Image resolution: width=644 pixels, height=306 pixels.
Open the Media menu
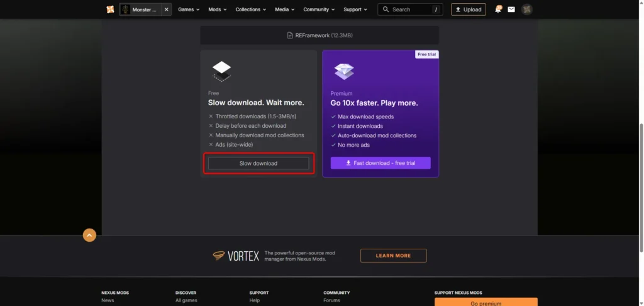click(x=285, y=9)
